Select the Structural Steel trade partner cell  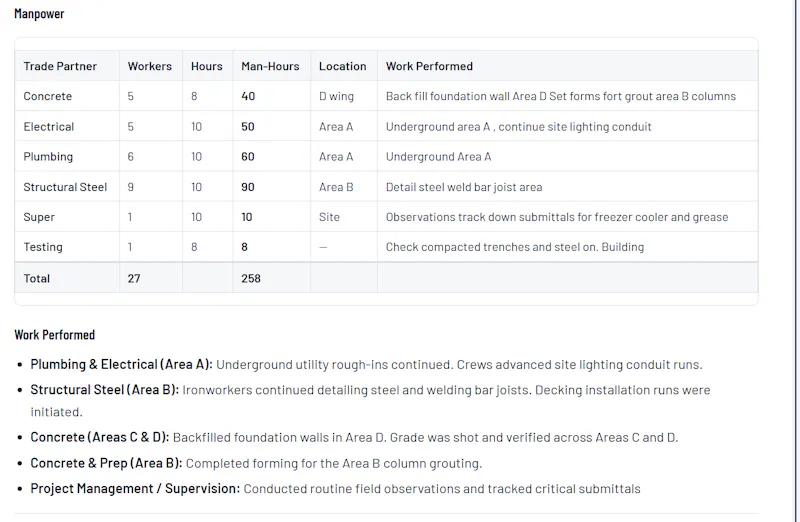click(65, 187)
